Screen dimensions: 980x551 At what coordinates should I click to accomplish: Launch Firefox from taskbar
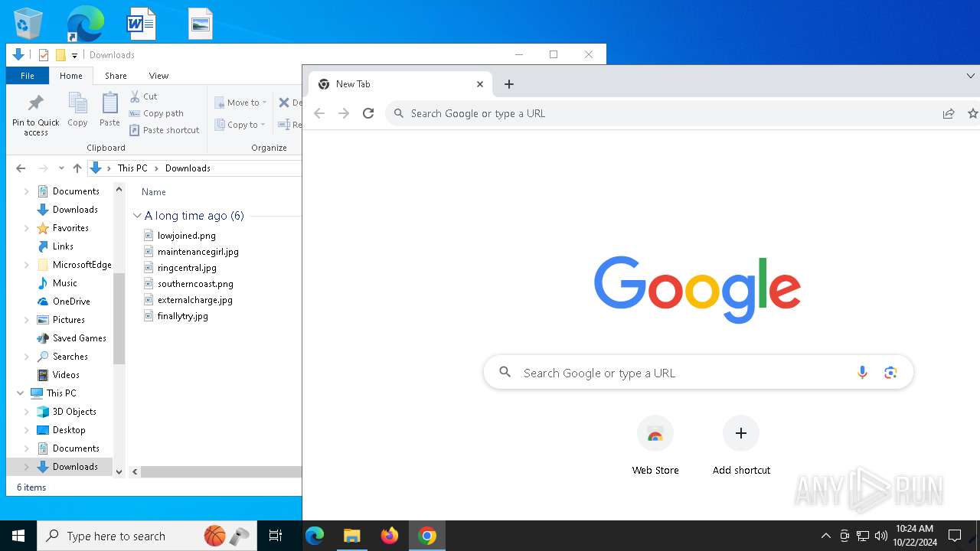click(390, 536)
